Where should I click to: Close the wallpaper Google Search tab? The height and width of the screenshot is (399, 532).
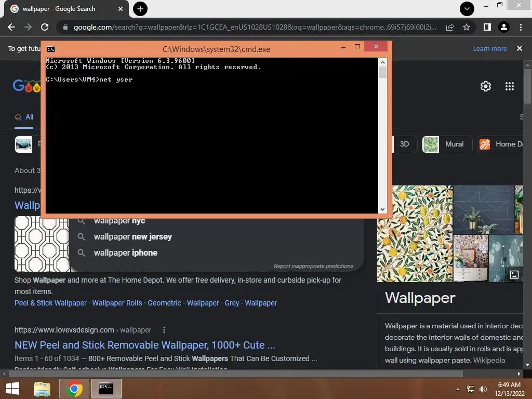pyautogui.click(x=120, y=9)
